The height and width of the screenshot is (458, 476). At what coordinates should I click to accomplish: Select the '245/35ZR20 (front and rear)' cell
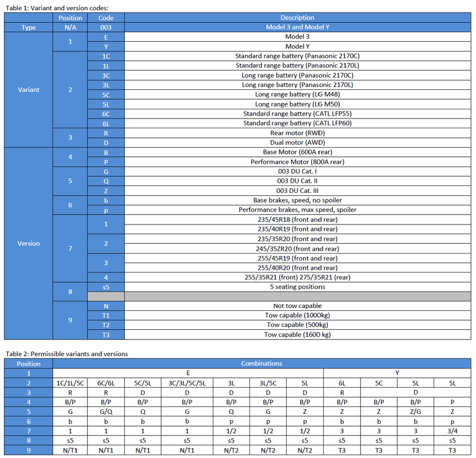[x=297, y=248]
